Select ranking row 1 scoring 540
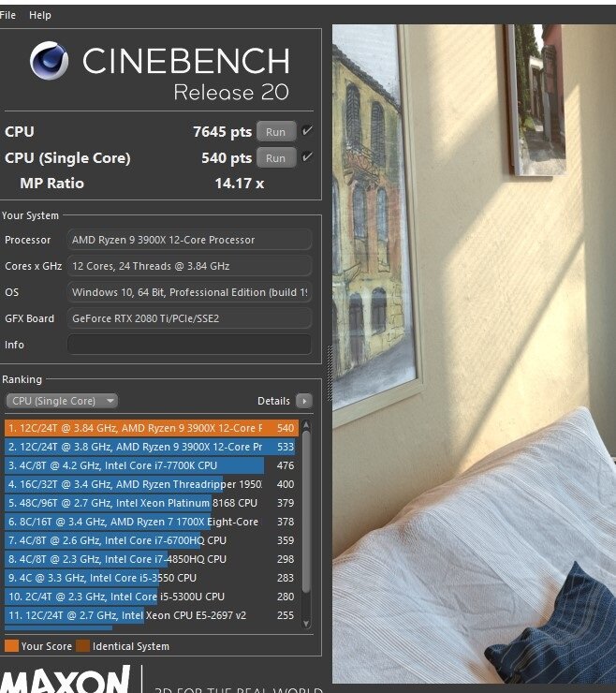 [x=152, y=428]
